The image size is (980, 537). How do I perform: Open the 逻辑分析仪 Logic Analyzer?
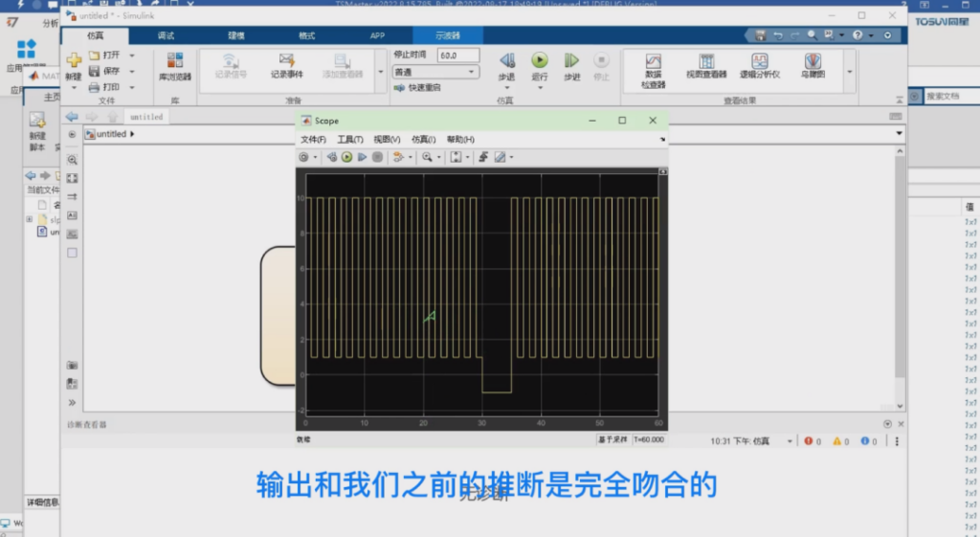pos(760,65)
